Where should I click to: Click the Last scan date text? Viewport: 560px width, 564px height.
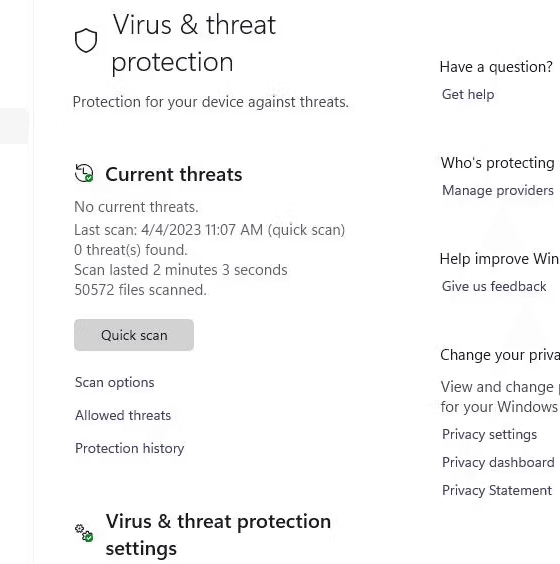click(209, 230)
